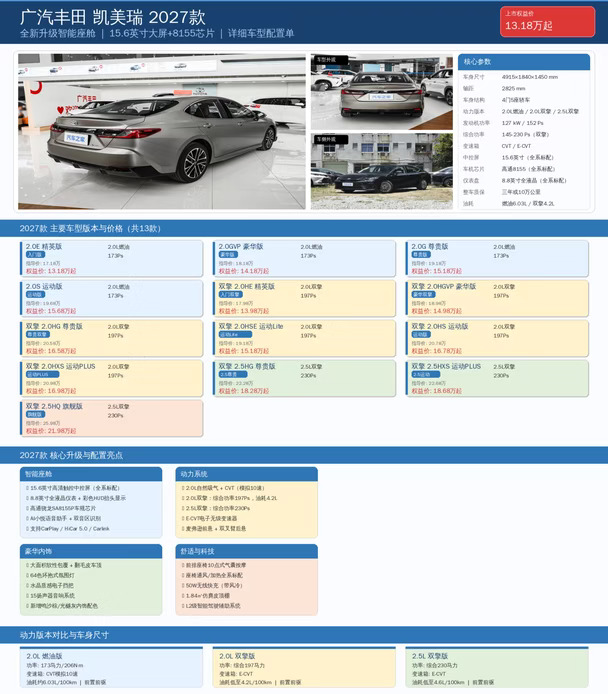This screenshot has height=694, width=608.
Task: Click the E-CVT电子无级变速器 list item
Action: coord(209,518)
